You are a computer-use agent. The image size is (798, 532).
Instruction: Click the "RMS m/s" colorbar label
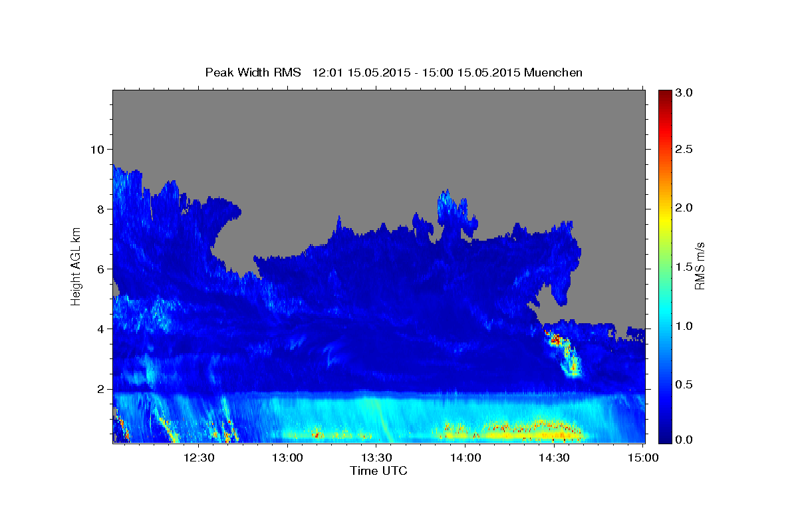[700, 265]
